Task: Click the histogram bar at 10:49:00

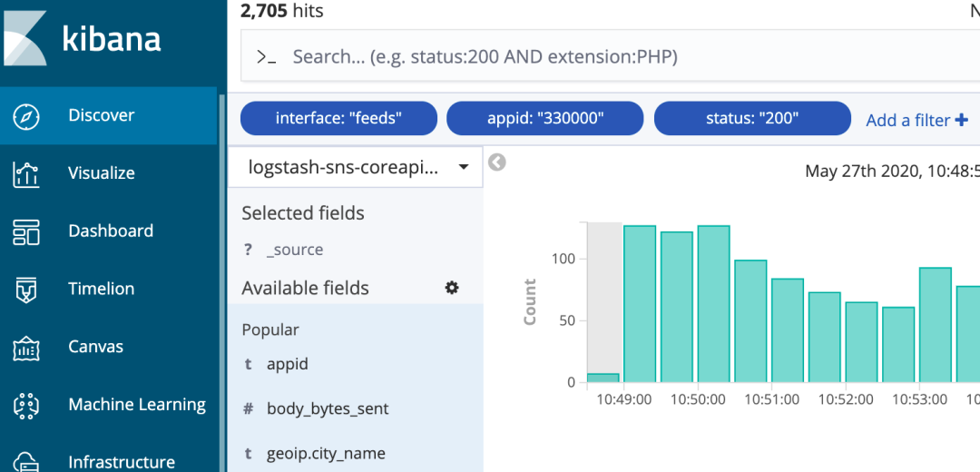Action: 640,304
